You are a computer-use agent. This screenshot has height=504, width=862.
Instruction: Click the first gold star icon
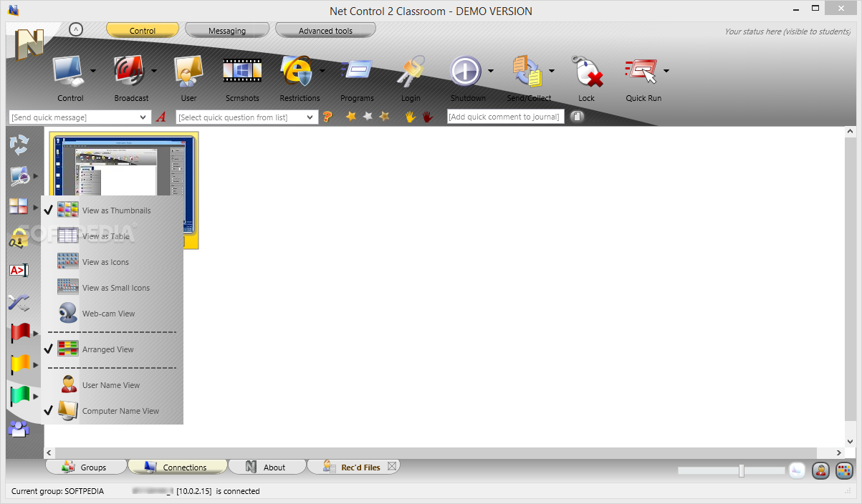351,116
